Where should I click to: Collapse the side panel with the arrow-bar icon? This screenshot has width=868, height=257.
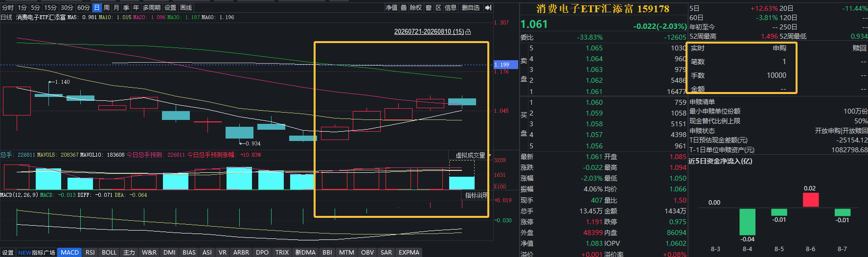(x=488, y=7)
